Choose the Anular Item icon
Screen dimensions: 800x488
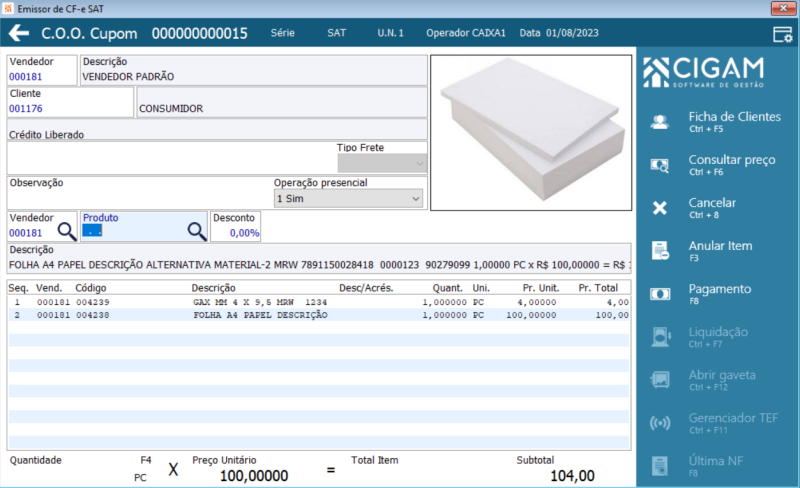tap(660, 251)
